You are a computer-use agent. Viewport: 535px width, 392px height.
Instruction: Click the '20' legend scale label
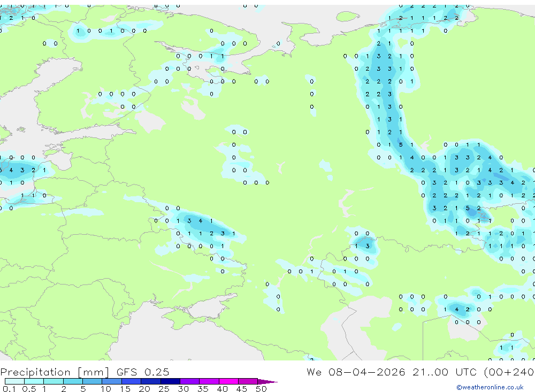coord(144,389)
